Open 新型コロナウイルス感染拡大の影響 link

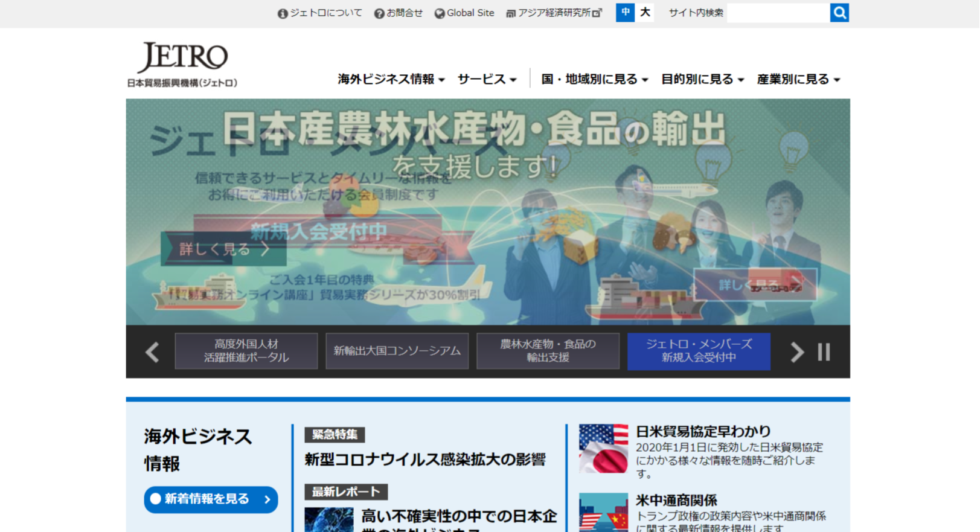pyautogui.click(x=425, y=460)
